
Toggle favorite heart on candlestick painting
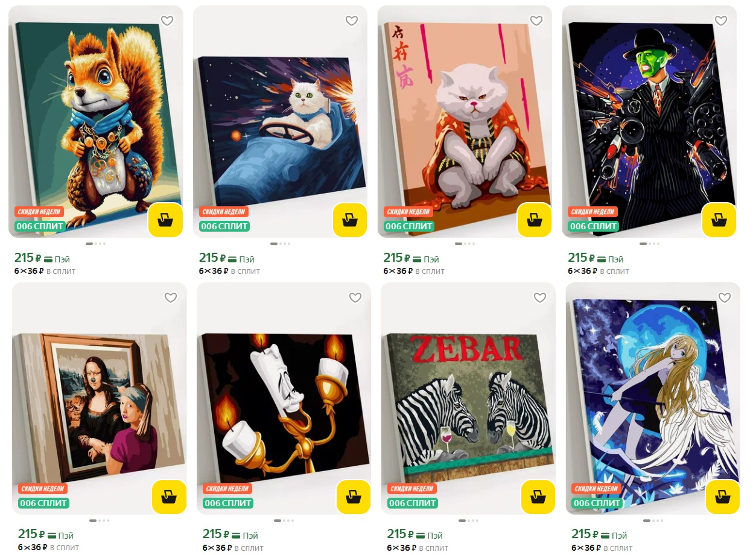click(355, 297)
